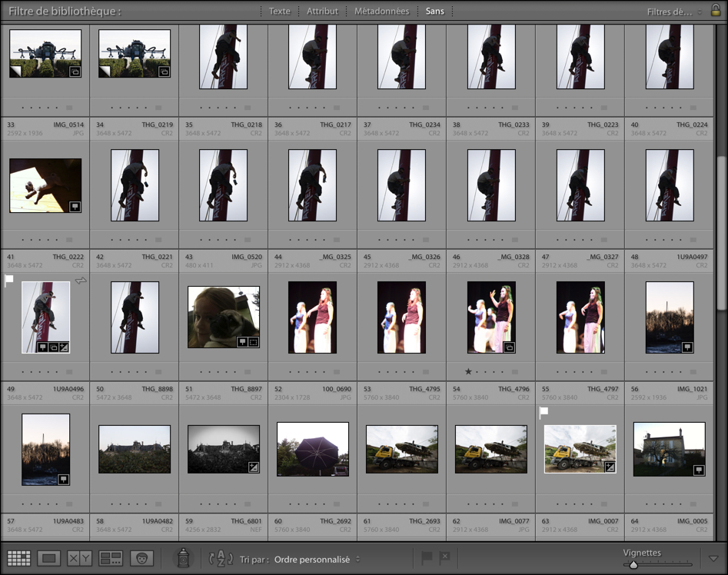This screenshot has height=575, width=728.
Task: Click develop adjustments badge on THG_8897 thumbnail
Action: click(x=254, y=467)
